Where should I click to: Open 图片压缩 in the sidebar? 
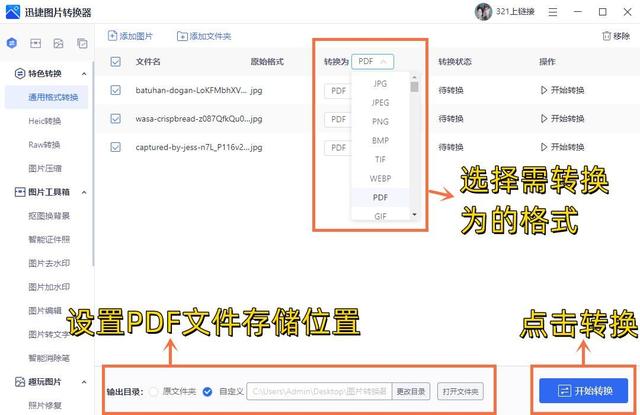click(x=45, y=169)
